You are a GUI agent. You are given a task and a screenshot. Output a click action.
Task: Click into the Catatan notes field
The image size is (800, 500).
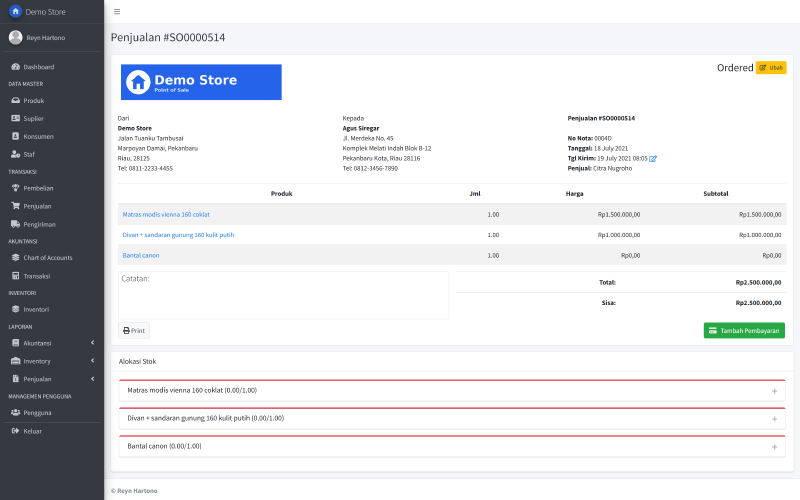pos(284,295)
